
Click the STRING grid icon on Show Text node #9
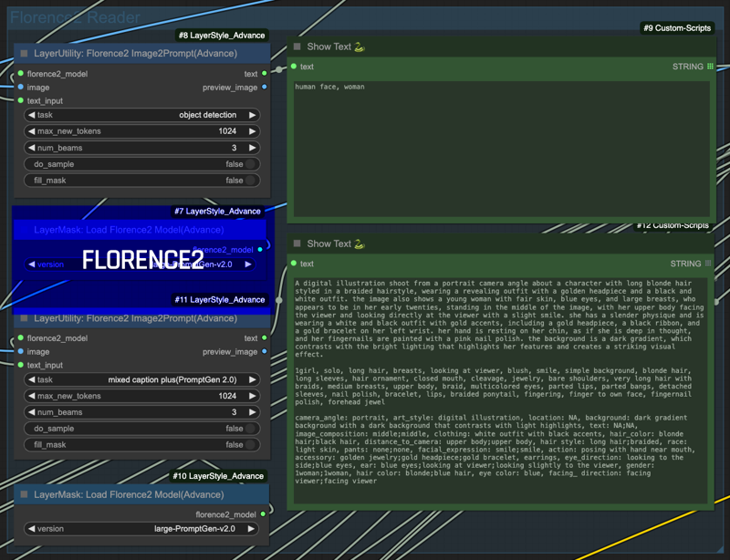click(x=710, y=67)
